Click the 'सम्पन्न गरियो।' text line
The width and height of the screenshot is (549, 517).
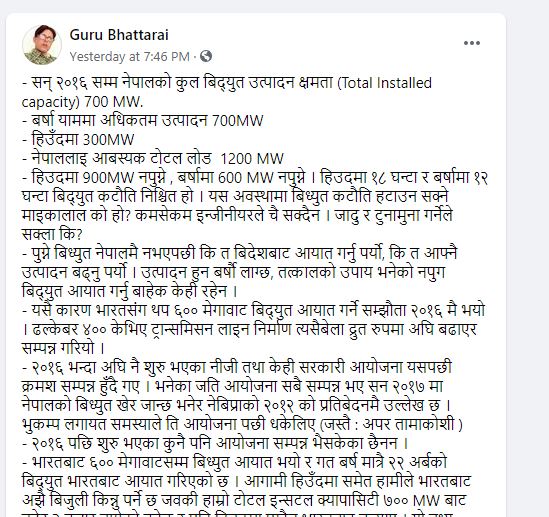click(63, 348)
